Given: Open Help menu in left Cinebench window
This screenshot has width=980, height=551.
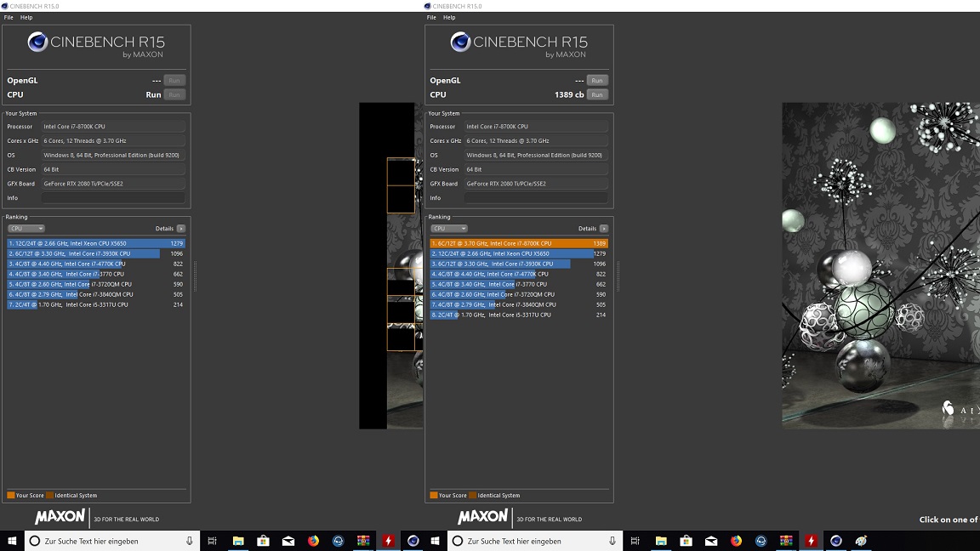Looking at the screenshot, I should 26,18.
